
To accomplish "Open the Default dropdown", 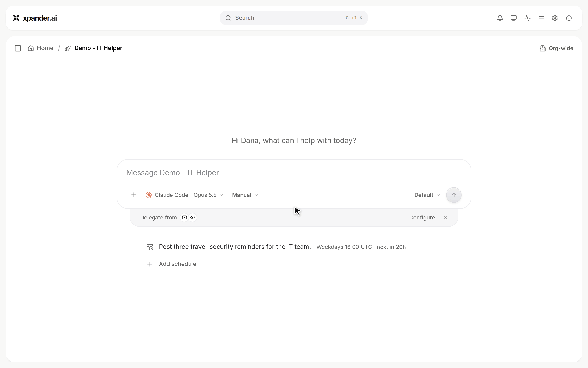I will click(x=427, y=195).
